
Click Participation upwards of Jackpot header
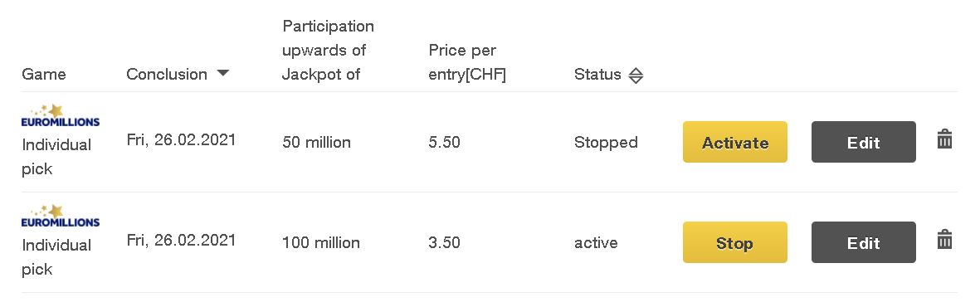[328, 50]
